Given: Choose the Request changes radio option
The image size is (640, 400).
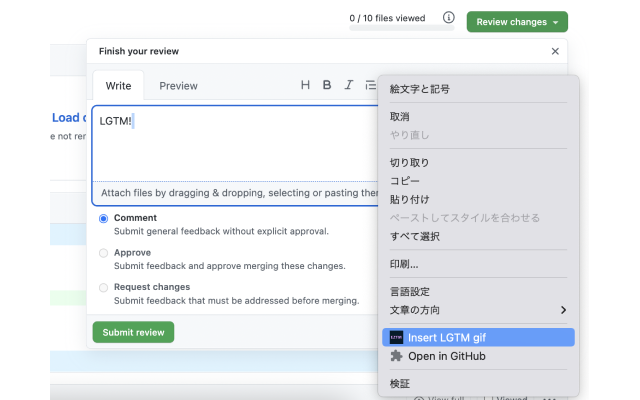Looking at the screenshot, I should pyautogui.click(x=104, y=287).
